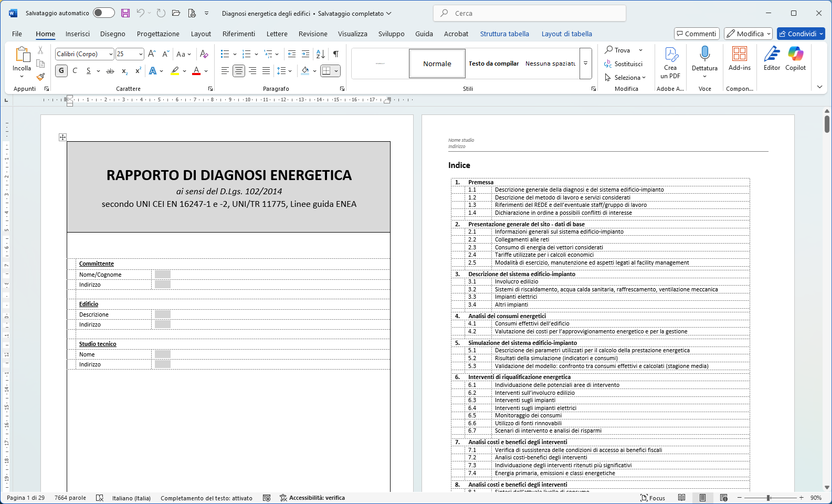Click the Increase font size icon
Screen dimensions: 832x504
click(152, 54)
